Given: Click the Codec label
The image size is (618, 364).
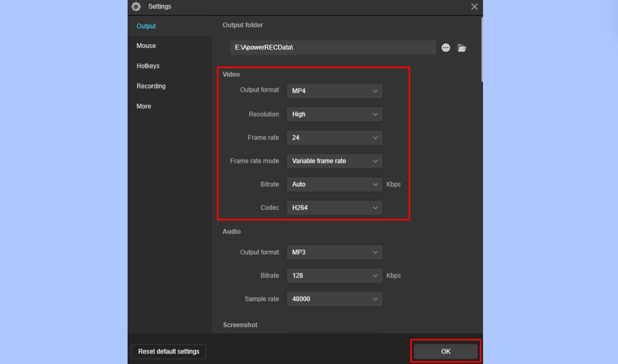Looking at the screenshot, I should click(269, 208).
